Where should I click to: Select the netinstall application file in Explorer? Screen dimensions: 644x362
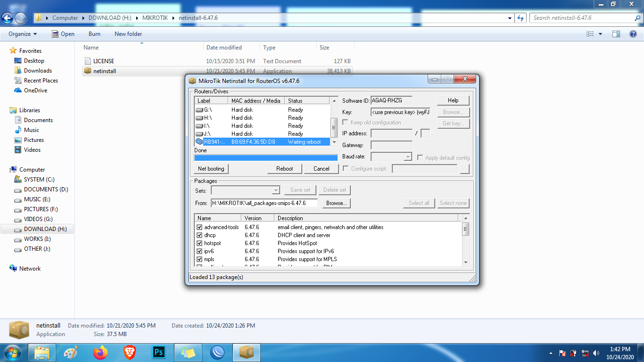coord(217,71)
